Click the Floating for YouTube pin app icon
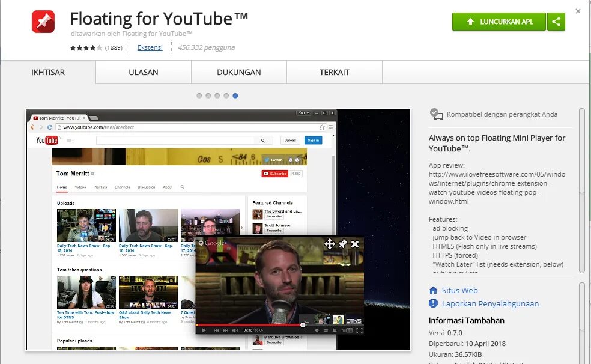Screen dimensions: 591x364 (43, 22)
